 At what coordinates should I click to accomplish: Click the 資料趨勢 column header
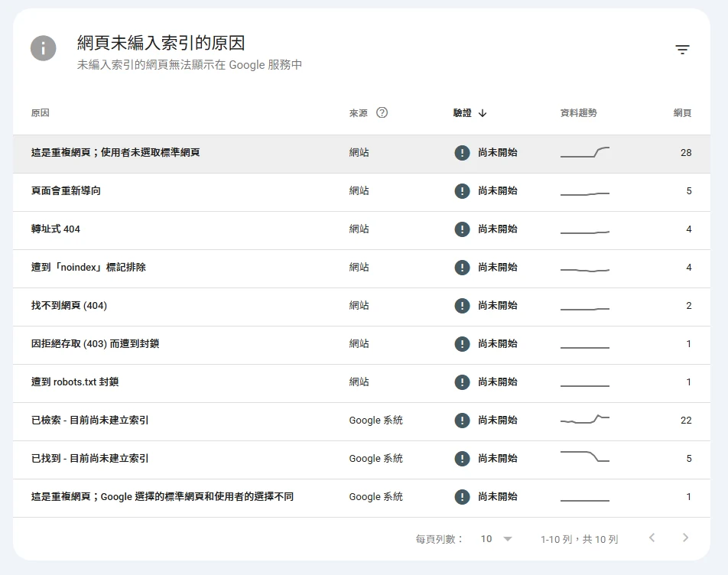(x=578, y=112)
